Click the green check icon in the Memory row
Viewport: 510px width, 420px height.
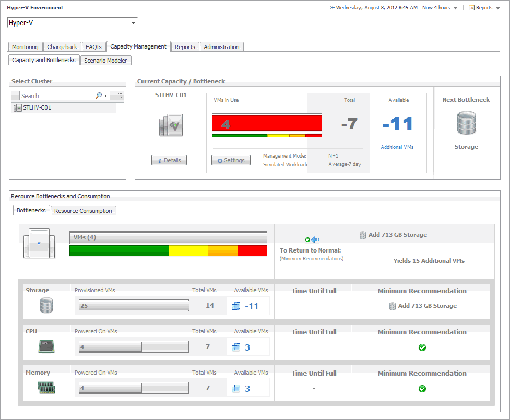pos(422,389)
